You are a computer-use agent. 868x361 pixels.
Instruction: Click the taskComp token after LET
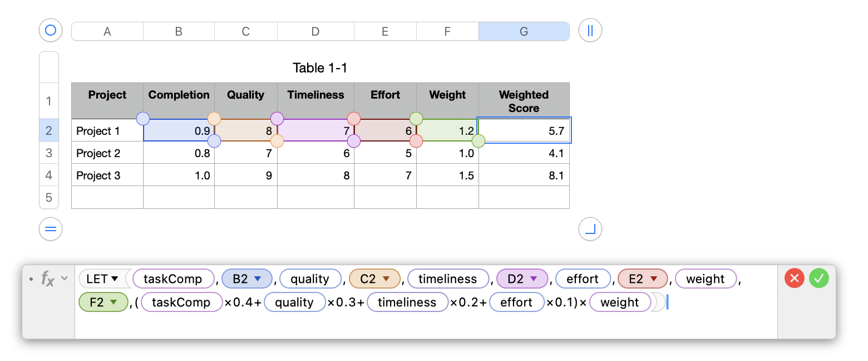pyautogui.click(x=172, y=279)
